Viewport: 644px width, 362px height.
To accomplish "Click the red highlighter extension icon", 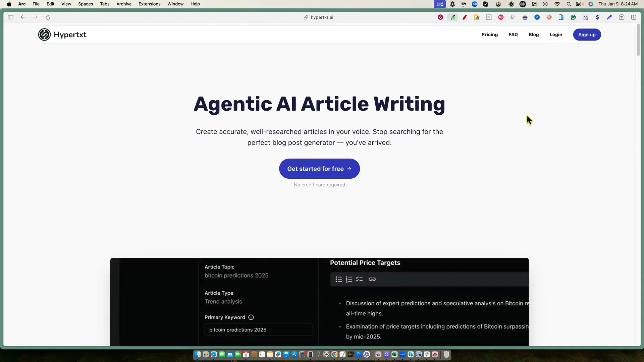I will click(x=465, y=17).
